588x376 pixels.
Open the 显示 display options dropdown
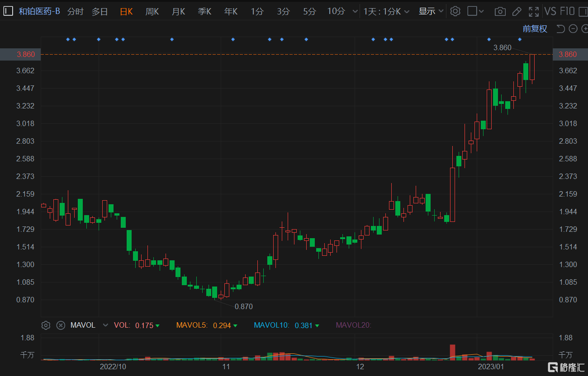[430, 11]
